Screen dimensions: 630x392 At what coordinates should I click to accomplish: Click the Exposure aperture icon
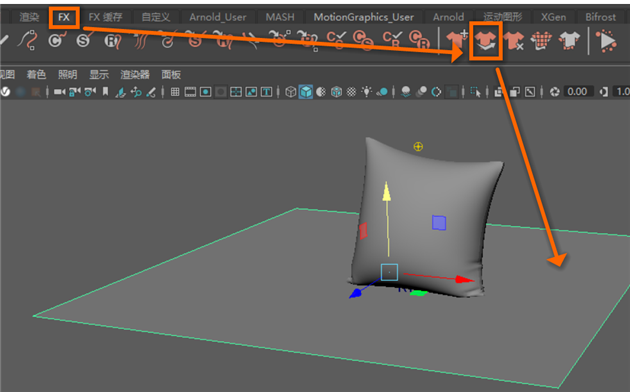pos(555,92)
